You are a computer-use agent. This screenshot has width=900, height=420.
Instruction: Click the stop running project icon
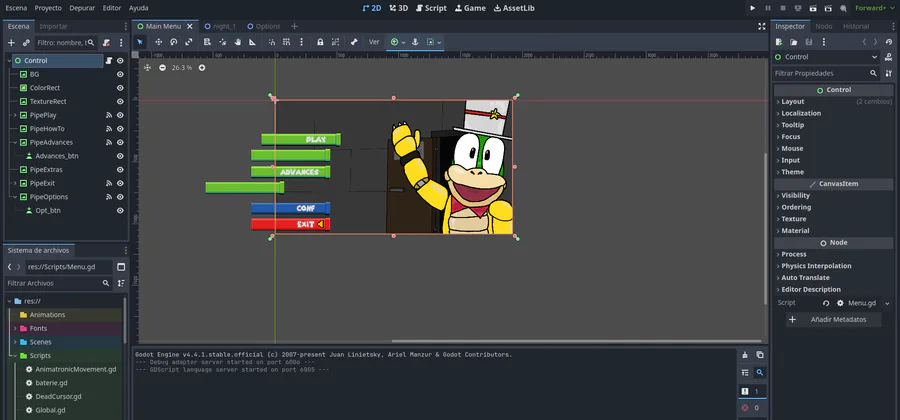click(x=783, y=8)
